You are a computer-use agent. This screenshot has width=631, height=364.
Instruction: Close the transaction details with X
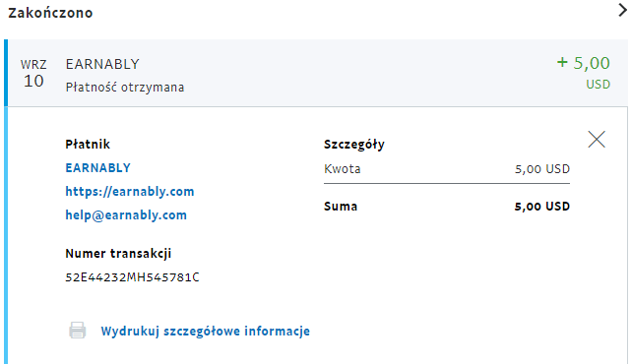[x=597, y=140]
